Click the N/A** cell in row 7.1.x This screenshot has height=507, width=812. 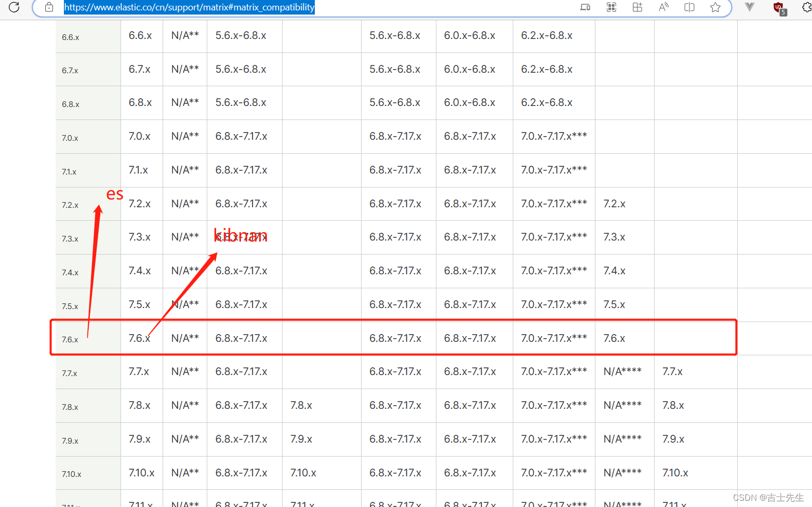[185, 170]
